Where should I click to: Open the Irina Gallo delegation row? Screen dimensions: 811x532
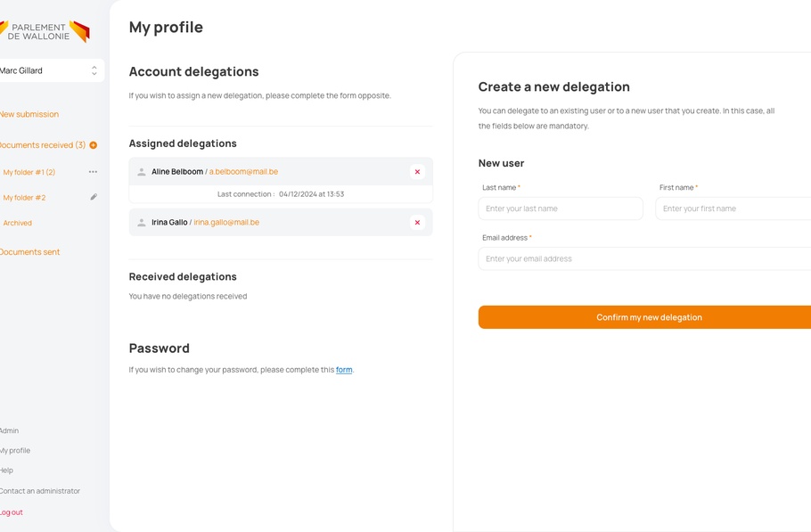pyautogui.click(x=267, y=223)
